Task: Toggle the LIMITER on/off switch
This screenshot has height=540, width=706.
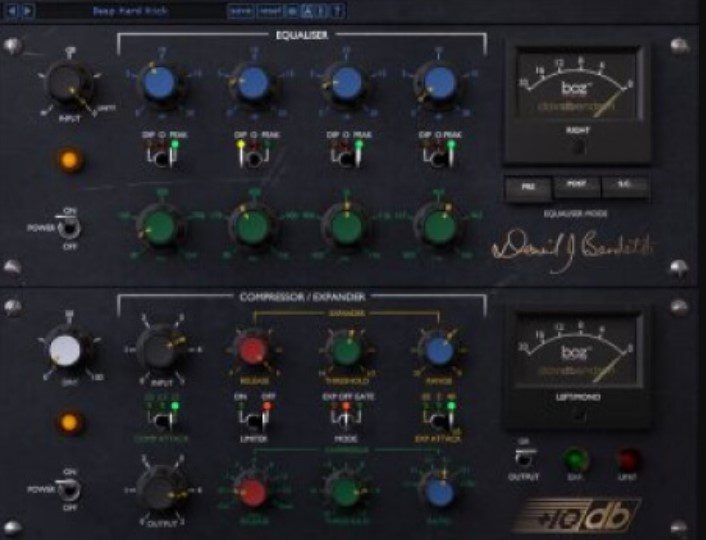Action: coord(253,418)
